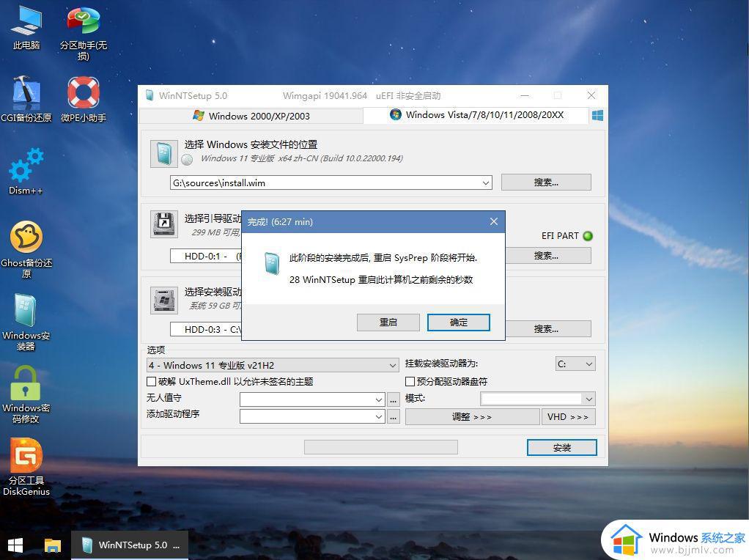Screen dimensions: 749x560
Task: Expand the 添加驱动程序 dropdown
Action: 379,416
